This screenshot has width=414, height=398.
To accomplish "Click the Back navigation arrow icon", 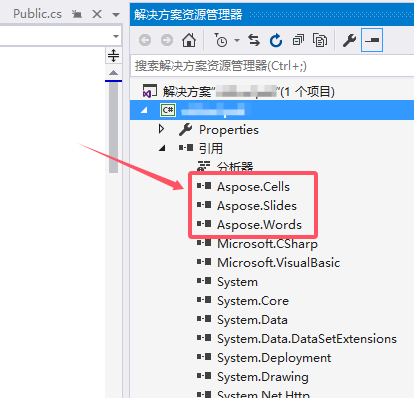I will [145, 41].
